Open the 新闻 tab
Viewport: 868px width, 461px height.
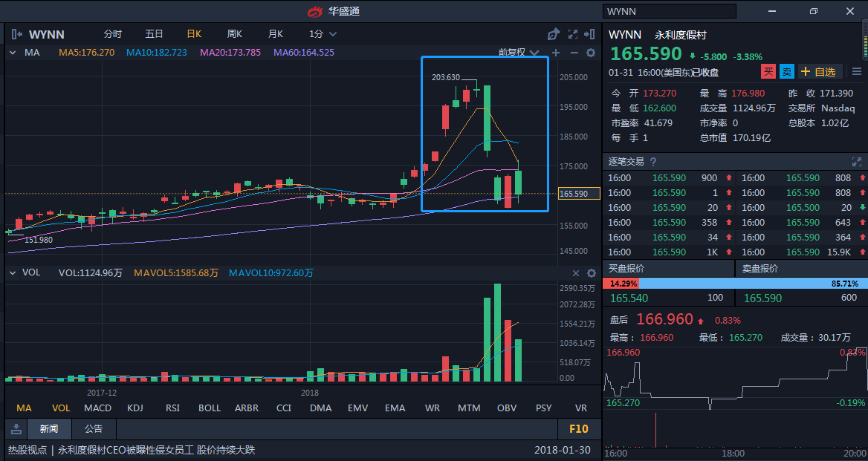click(x=49, y=428)
